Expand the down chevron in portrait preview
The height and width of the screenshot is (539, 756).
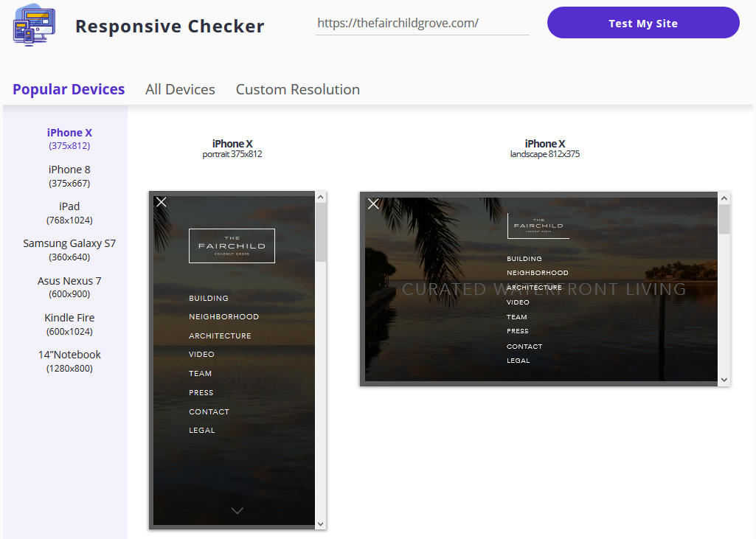coord(237,510)
